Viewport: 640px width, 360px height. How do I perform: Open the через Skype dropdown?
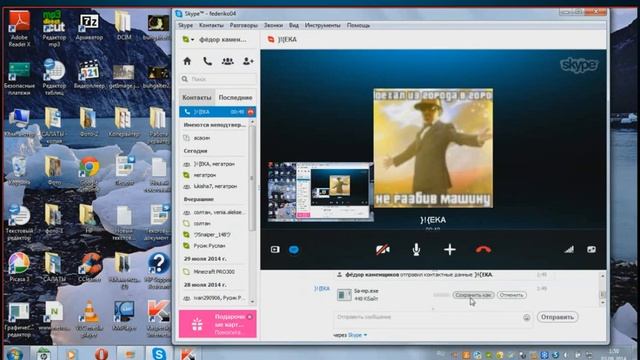click(357, 335)
